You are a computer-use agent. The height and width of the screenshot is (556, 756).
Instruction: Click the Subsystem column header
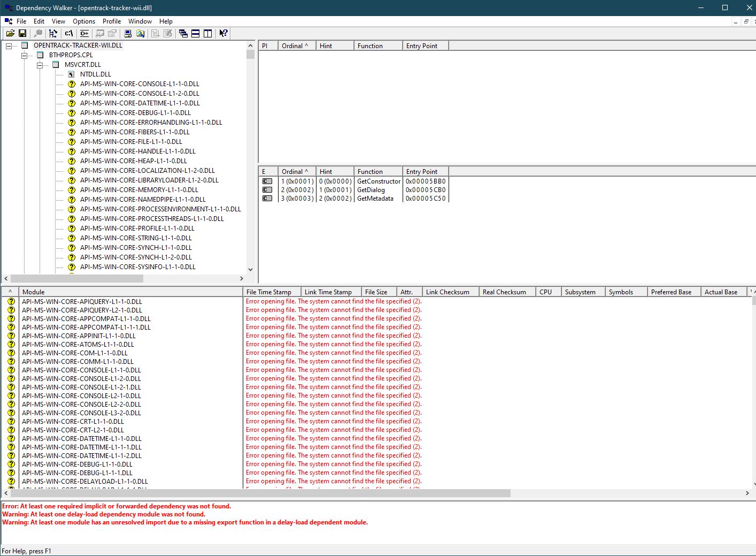pos(583,292)
